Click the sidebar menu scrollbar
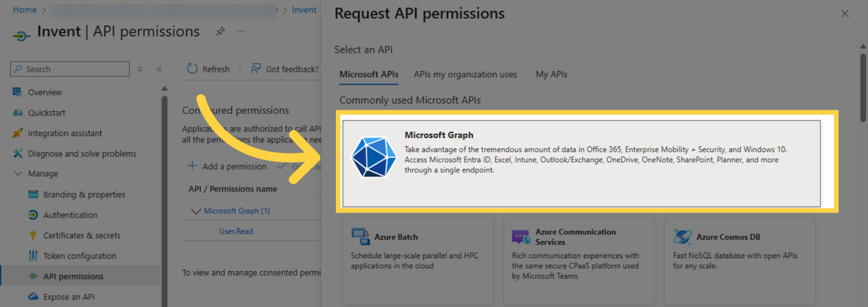Image resolution: width=868 pixels, height=307 pixels. 164,201
